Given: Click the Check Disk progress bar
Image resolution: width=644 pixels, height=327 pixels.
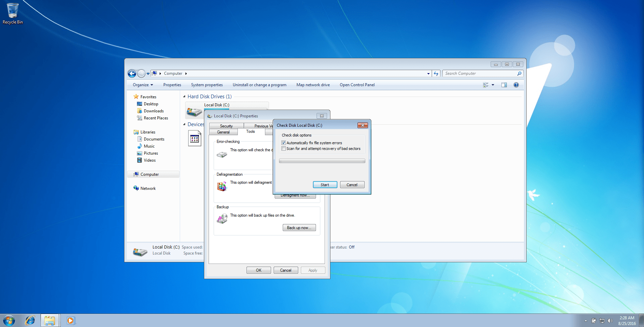Looking at the screenshot, I should 322,161.
